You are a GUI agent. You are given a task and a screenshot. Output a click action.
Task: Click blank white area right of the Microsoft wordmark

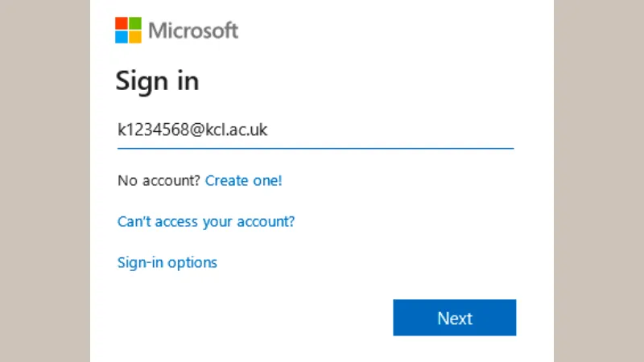click(x=390, y=31)
